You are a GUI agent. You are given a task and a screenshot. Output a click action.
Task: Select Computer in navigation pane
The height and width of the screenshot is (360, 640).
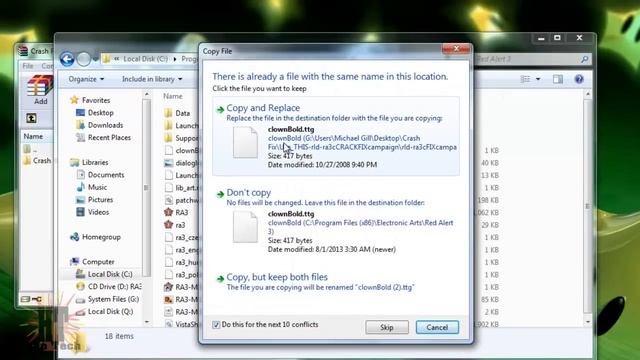pyautogui.click(x=98, y=262)
